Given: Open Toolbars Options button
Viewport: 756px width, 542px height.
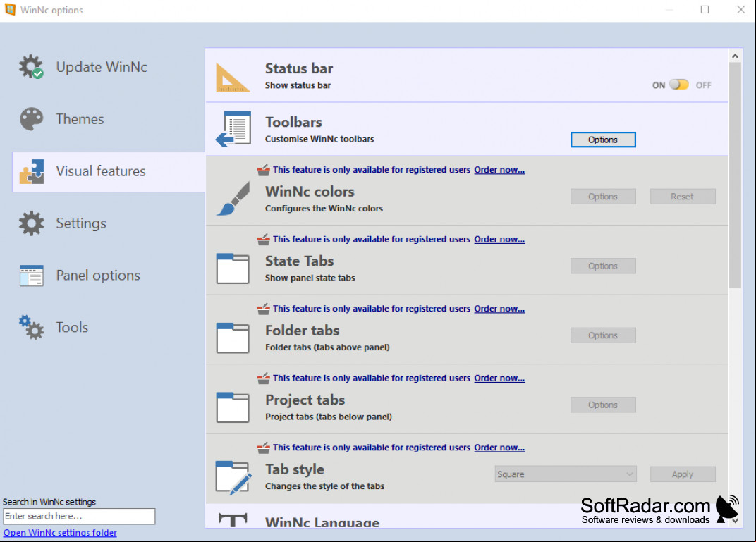Looking at the screenshot, I should tap(603, 140).
